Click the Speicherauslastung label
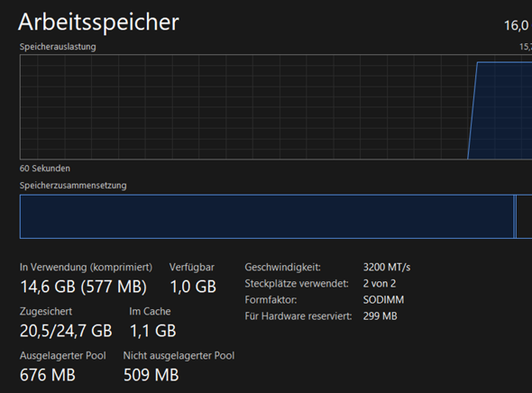 tap(58, 47)
